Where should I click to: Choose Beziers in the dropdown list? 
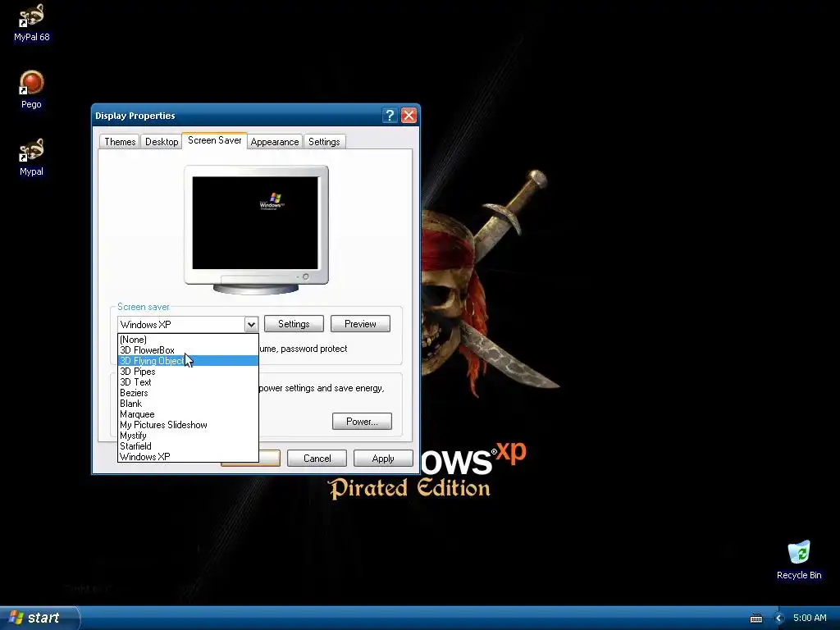[188, 393]
